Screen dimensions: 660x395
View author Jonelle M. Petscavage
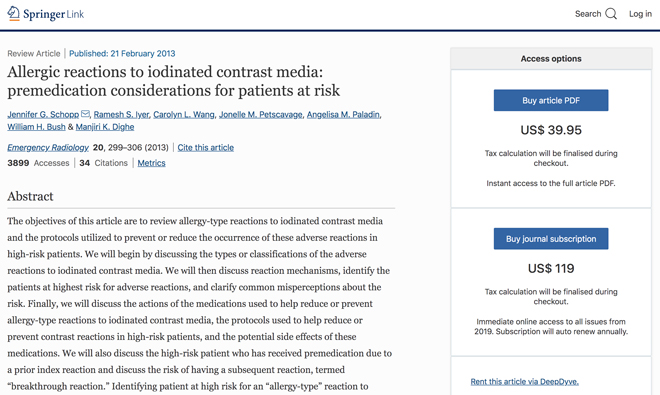tap(261, 115)
